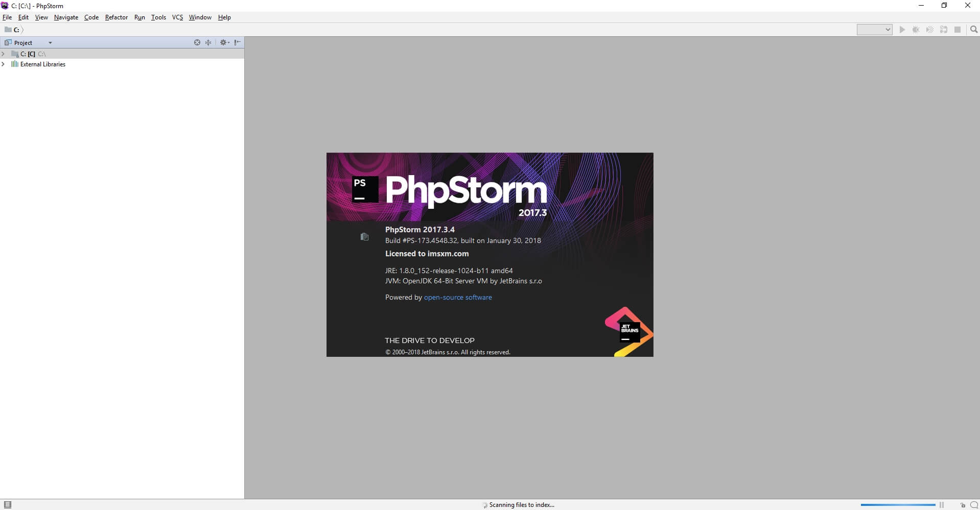Open the Help menu
The width and height of the screenshot is (980, 510).
pyautogui.click(x=224, y=17)
